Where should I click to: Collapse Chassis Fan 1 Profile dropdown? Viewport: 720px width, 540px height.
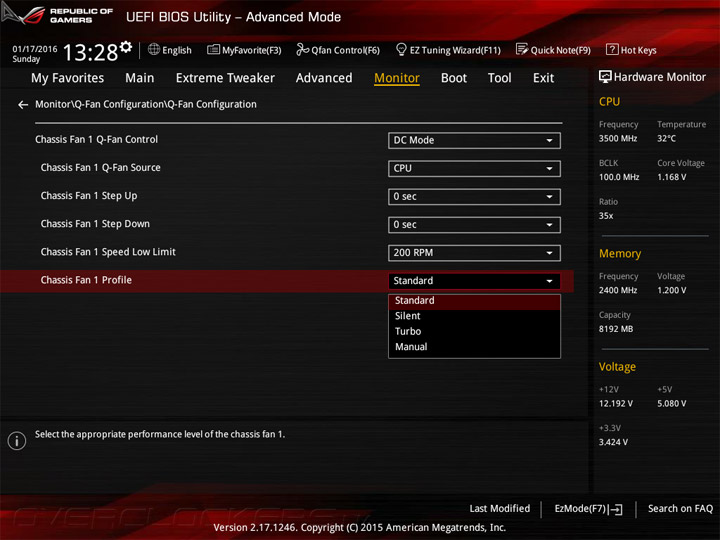click(x=474, y=281)
